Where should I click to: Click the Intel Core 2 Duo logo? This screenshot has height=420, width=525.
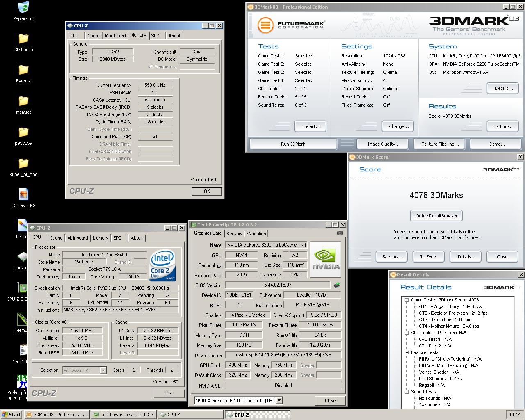point(163,265)
